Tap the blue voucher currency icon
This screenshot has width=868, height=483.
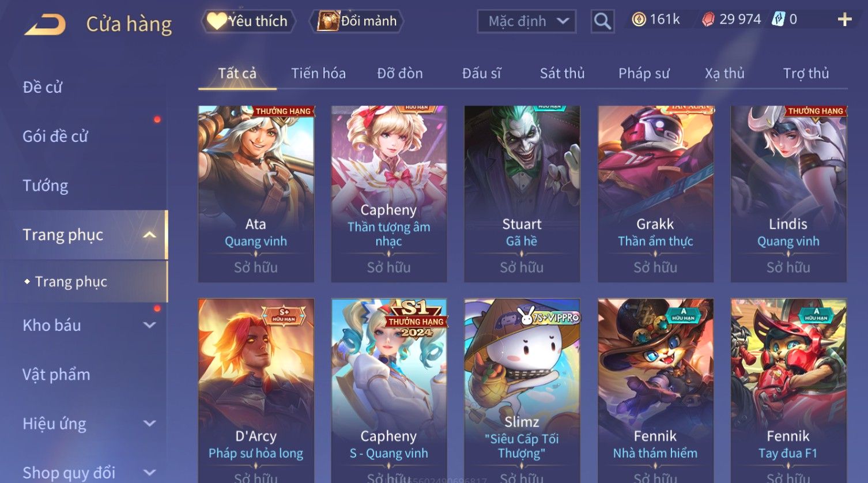click(x=779, y=20)
